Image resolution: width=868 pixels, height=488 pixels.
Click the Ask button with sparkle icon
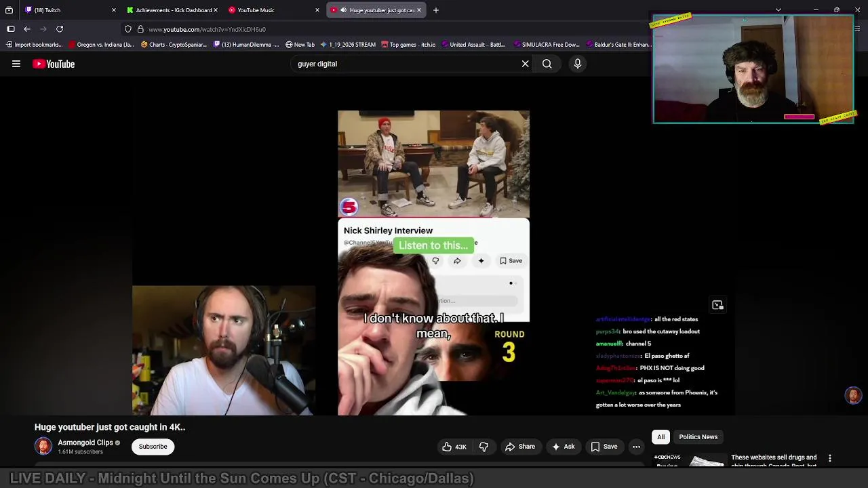click(x=563, y=447)
